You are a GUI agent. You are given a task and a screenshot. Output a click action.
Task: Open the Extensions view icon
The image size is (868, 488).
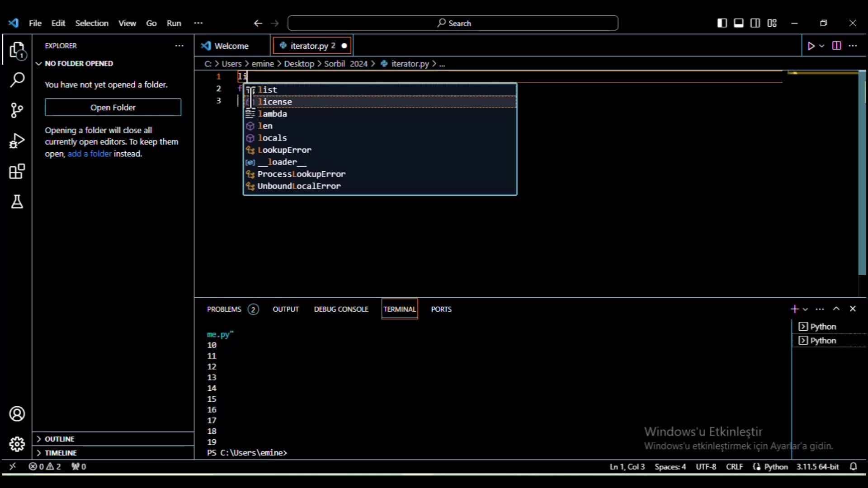(17, 171)
